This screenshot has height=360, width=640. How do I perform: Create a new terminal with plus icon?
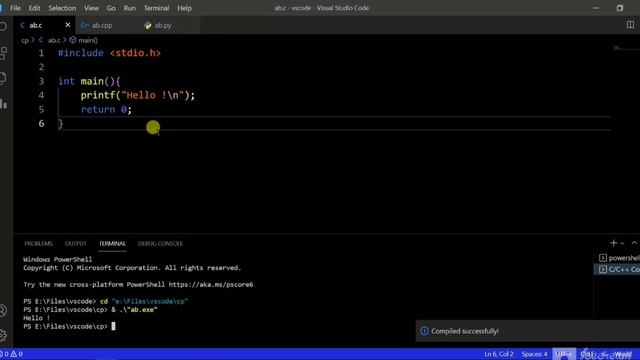[x=613, y=243]
